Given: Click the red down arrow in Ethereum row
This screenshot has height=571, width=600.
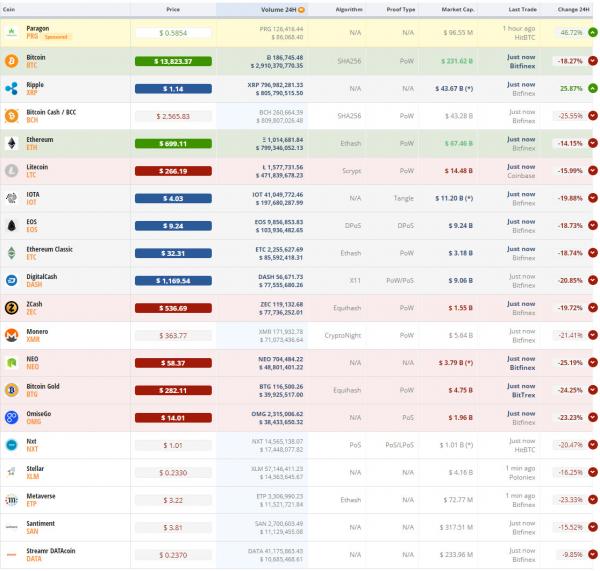Looking at the screenshot, I should 593,143.
